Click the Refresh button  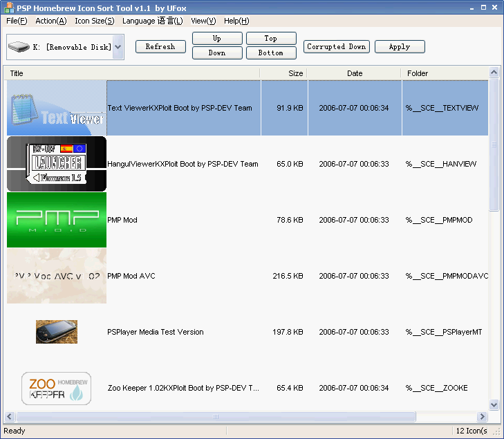(x=160, y=46)
